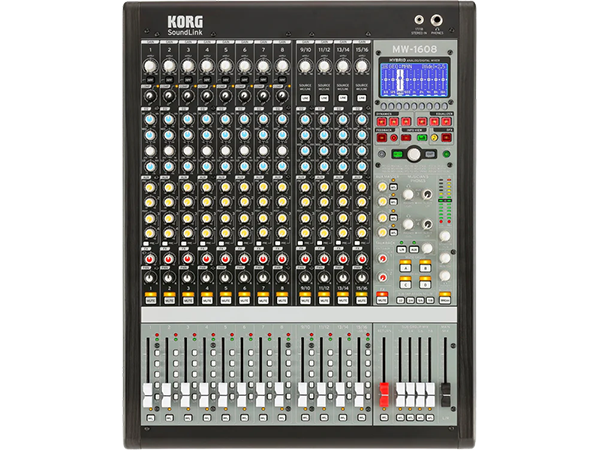Viewport: 600px width, 450px height.
Task: Click channel 8 gain knob
Action: 282,66
